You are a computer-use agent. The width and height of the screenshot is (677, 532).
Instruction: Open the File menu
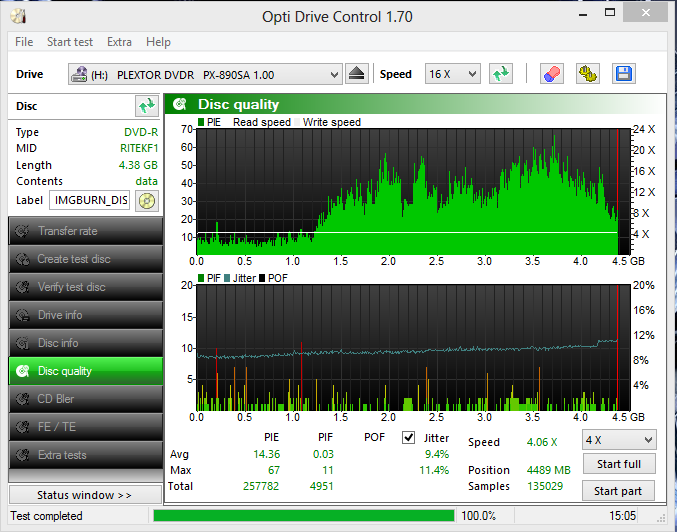pyautogui.click(x=24, y=42)
